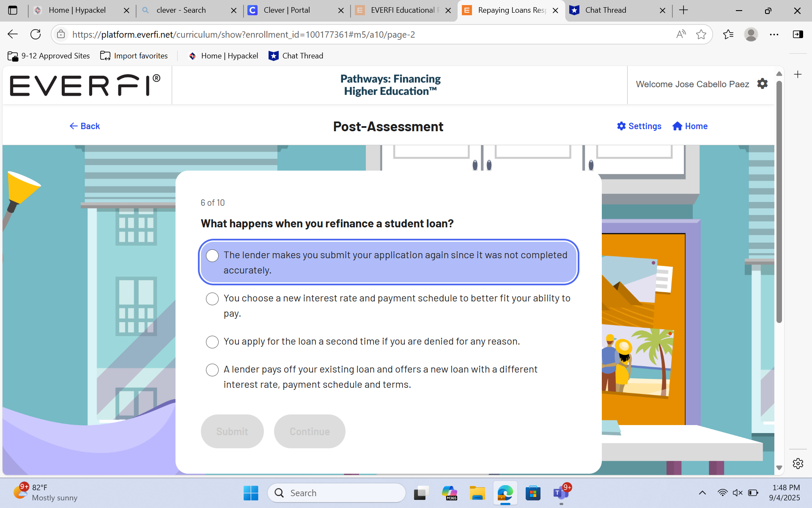Select answer about submitting application again

click(x=212, y=256)
